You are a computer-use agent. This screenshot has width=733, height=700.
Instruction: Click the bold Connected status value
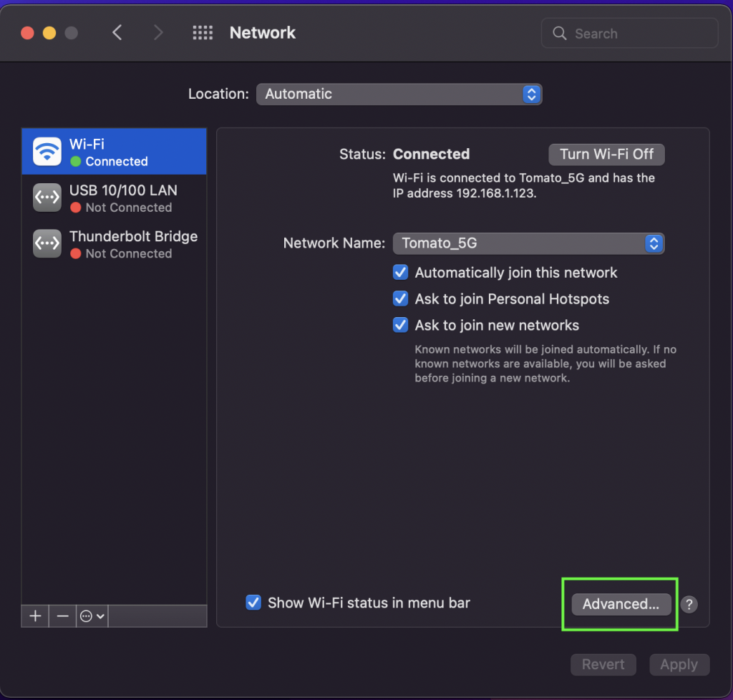431,154
